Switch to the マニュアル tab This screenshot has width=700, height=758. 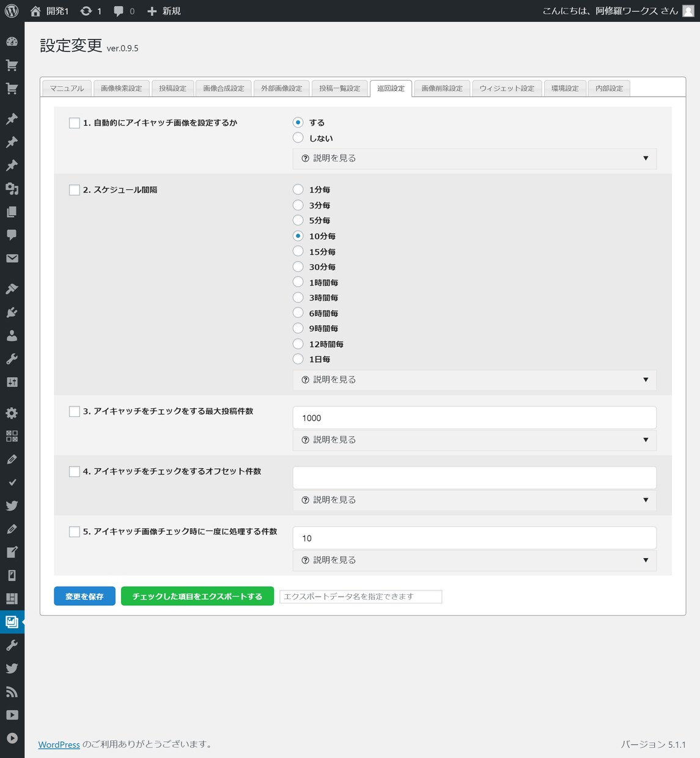pos(67,88)
